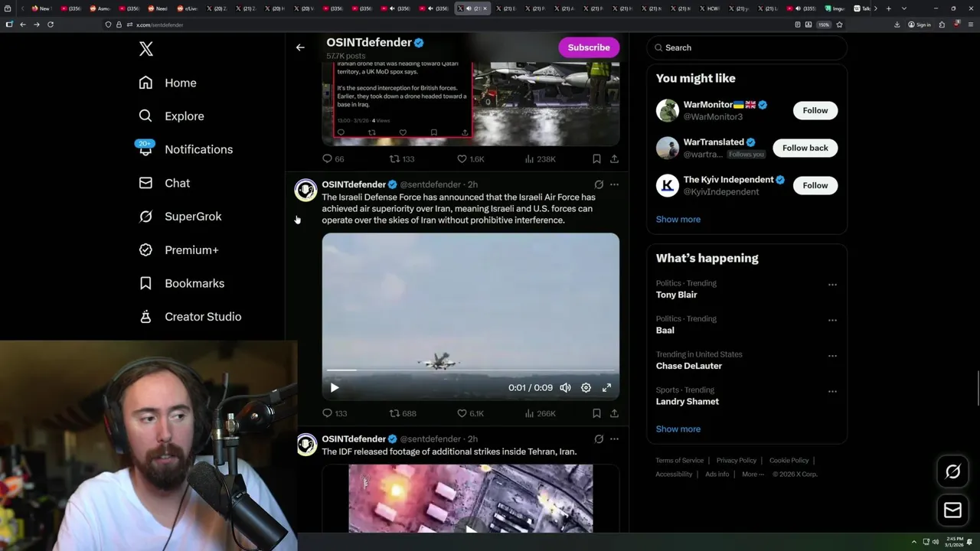Open The Kyiv Independent profile name
The width and height of the screenshot is (980, 551).
point(728,180)
